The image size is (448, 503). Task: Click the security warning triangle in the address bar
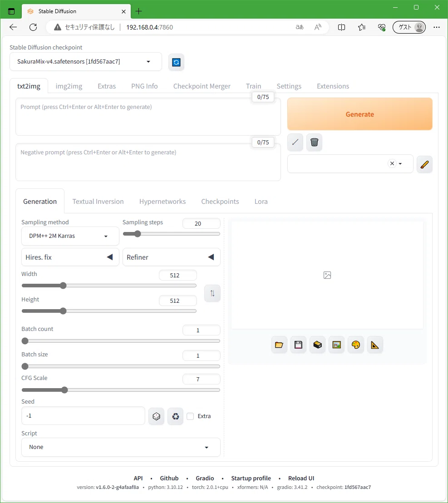click(57, 27)
